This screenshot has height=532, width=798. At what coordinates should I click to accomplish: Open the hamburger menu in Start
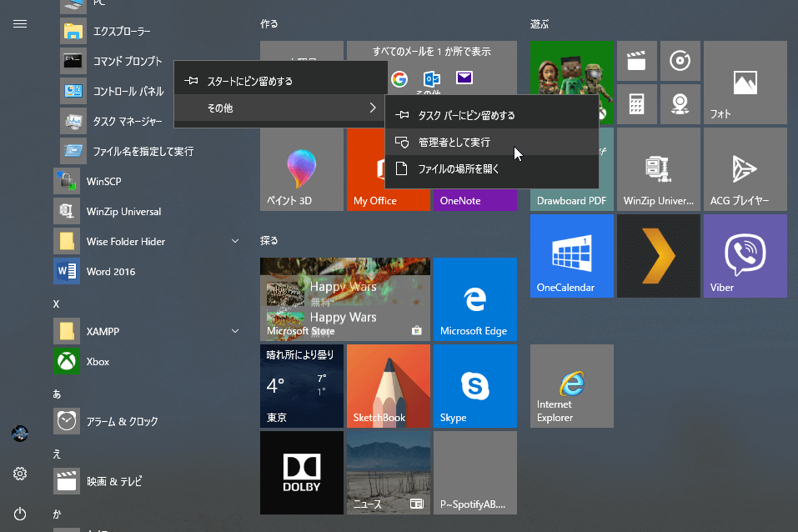tap(20, 24)
